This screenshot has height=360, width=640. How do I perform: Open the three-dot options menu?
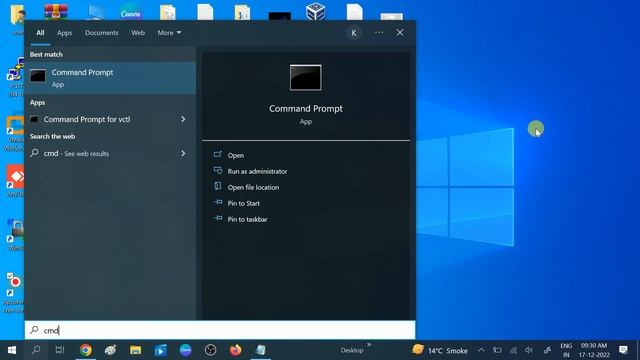tap(378, 33)
